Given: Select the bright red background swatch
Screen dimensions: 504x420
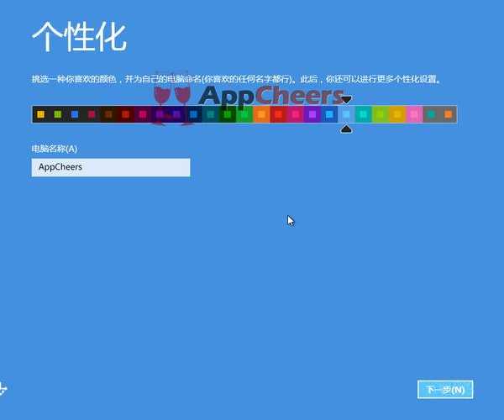Looking at the screenshot, I should pyautogui.click(x=278, y=114).
